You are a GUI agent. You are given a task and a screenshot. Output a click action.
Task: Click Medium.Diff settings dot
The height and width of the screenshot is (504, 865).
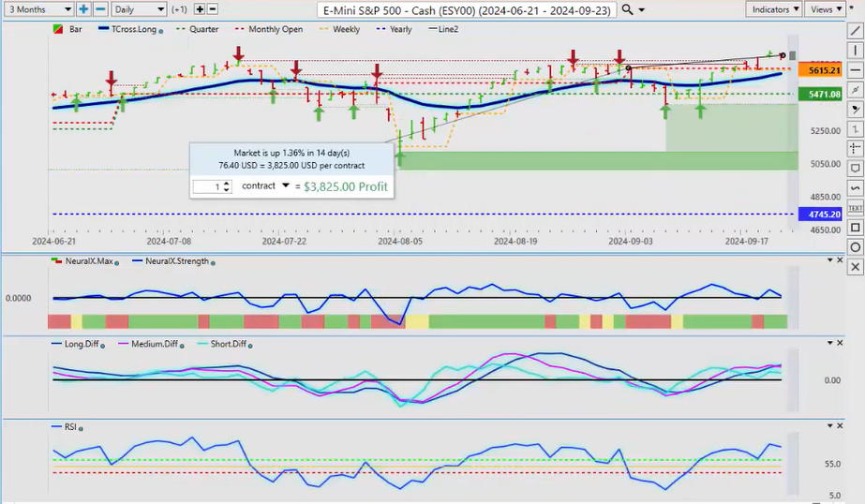coord(182,346)
